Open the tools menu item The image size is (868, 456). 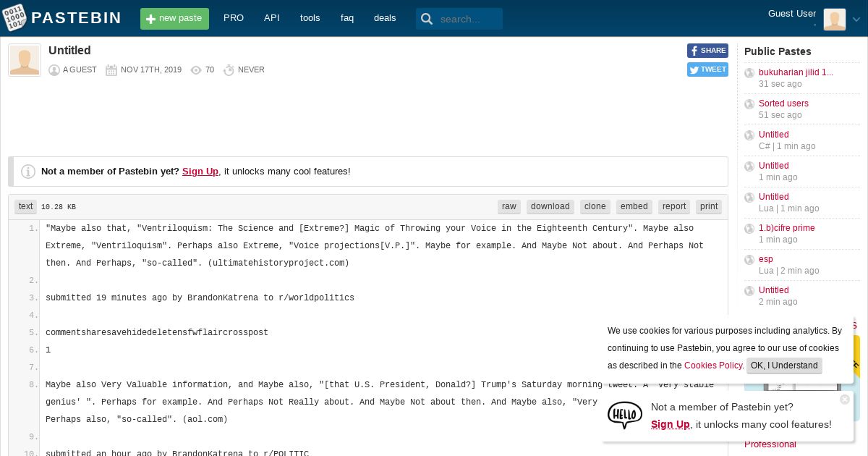[x=310, y=18]
